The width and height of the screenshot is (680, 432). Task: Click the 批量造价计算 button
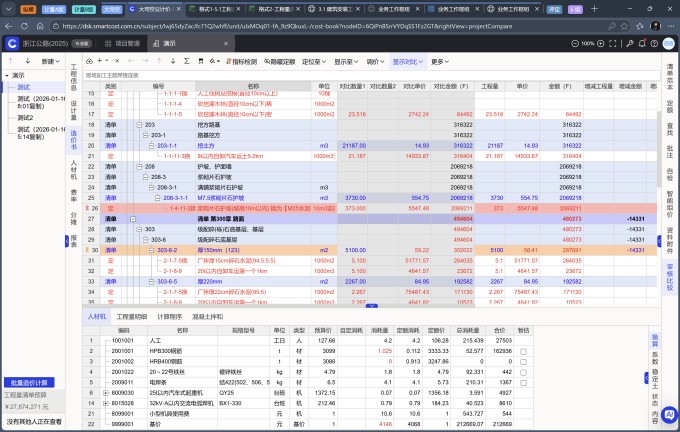point(33,383)
